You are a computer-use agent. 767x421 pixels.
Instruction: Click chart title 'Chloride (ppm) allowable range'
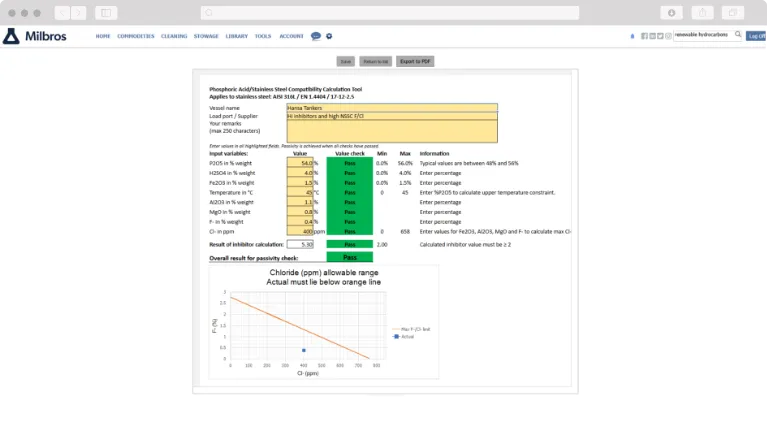coord(324,273)
